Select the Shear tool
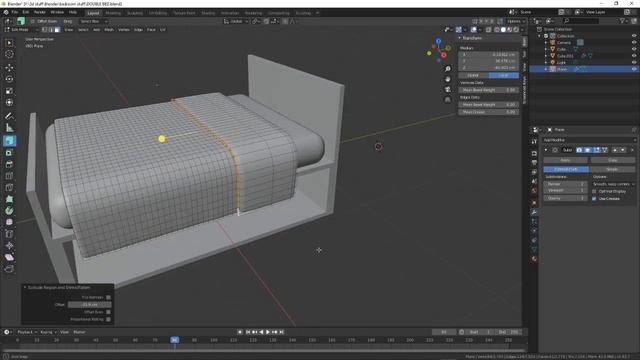Viewport: 640px width, 360px height. coord(9,257)
